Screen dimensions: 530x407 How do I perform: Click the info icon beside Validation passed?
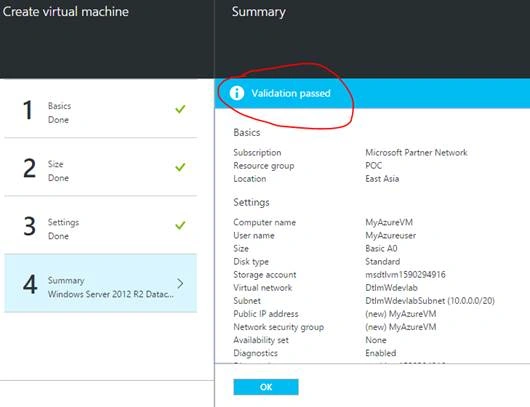pyautogui.click(x=237, y=93)
